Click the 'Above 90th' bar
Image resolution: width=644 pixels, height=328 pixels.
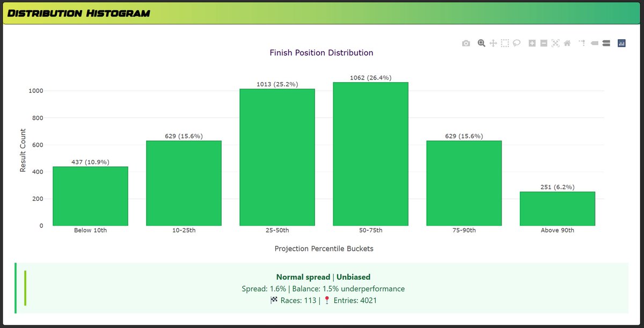(x=557, y=209)
